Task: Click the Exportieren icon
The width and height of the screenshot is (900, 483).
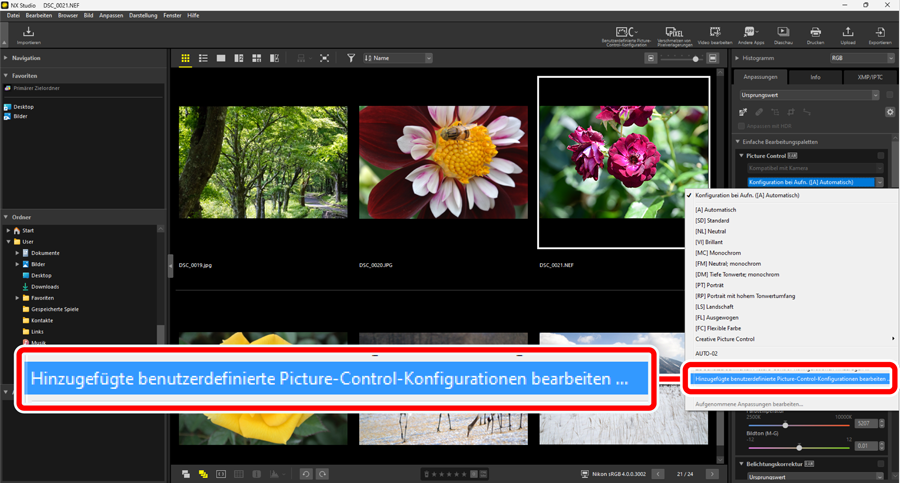Action: [x=879, y=35]
